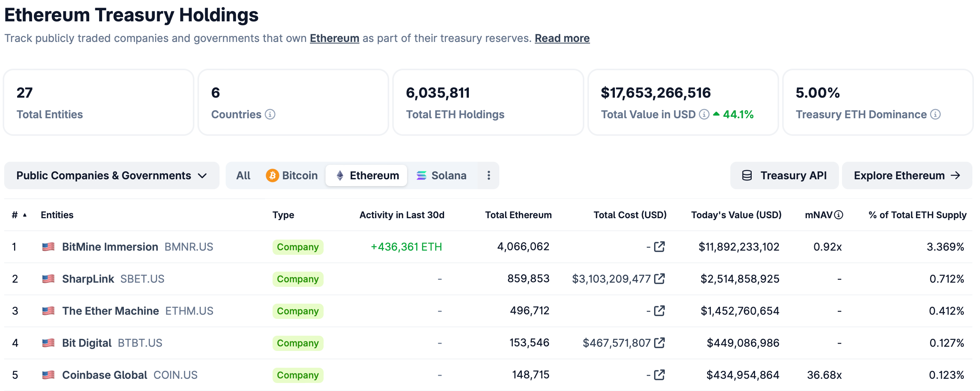Screen dimensions: 980x391
Task: Click the mNAV column info icon
Action: pyautogui.click(x=839, y=214)
